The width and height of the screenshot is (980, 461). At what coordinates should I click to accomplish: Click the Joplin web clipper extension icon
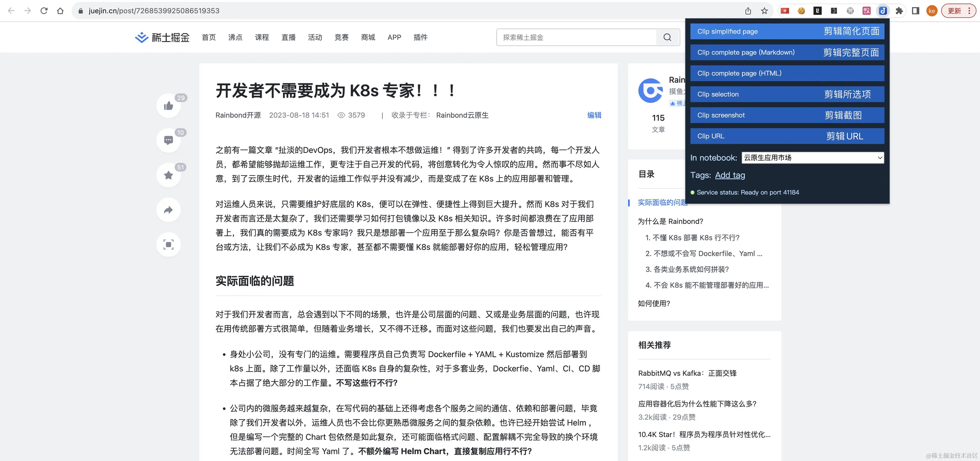tap(883, 11)
